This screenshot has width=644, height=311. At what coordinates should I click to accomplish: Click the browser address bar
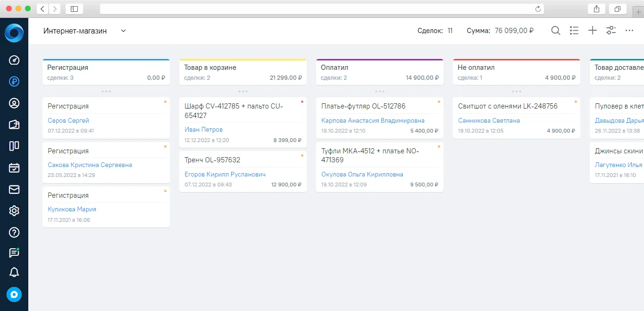(322, 9)
